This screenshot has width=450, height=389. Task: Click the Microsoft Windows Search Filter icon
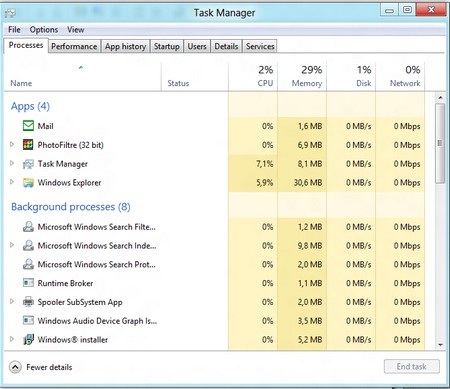click(x=28, y=227)
